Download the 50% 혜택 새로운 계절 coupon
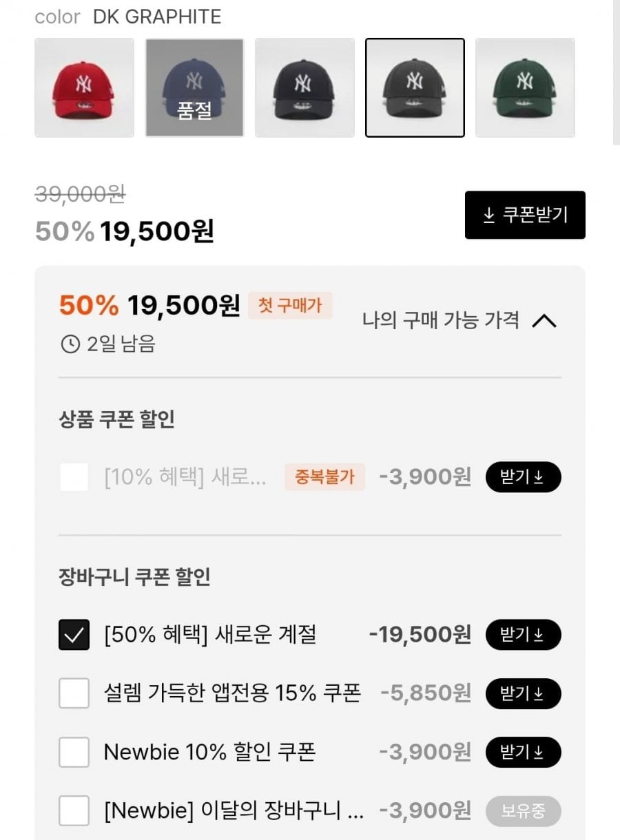 click(x=523, y=635)
